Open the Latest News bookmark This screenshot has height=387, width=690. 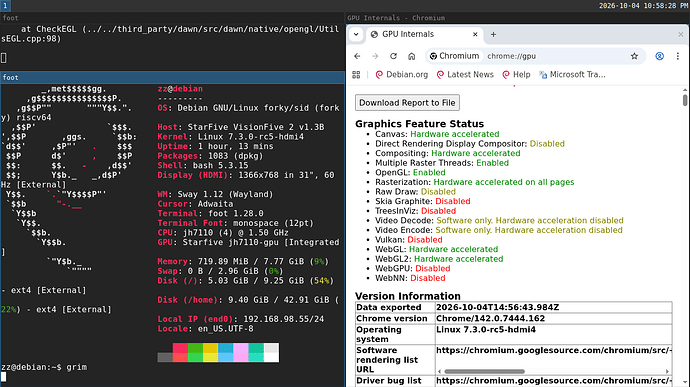tap(465, 75)
